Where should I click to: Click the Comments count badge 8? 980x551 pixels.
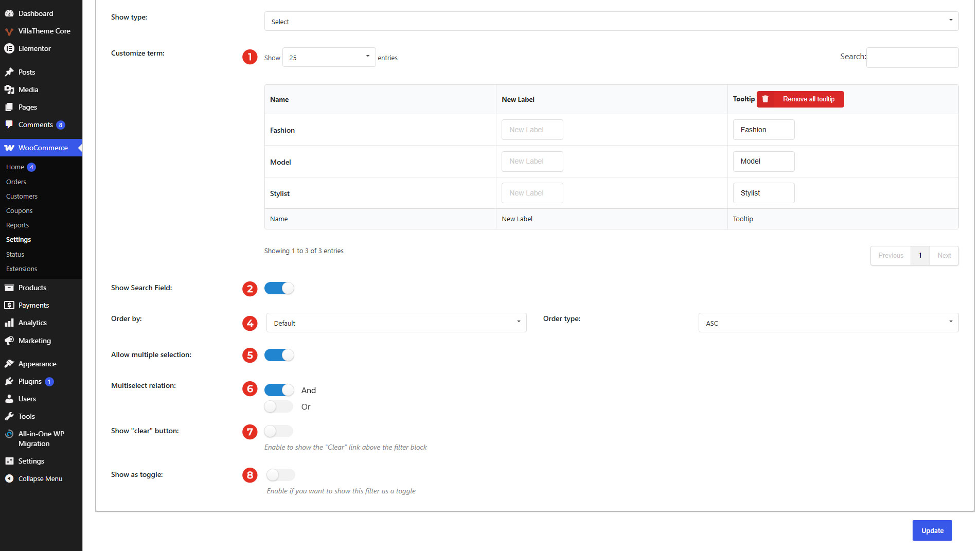click(x=61, y=125)
